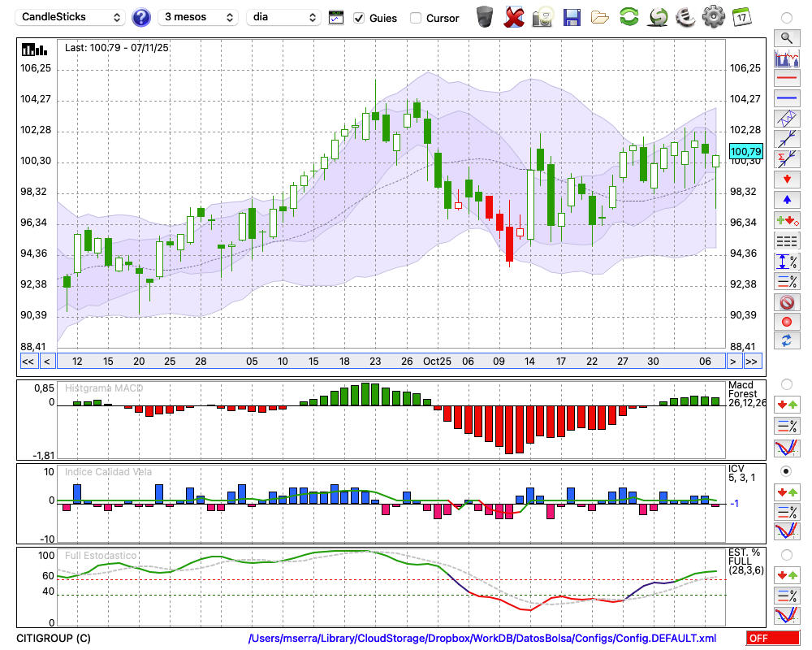Select the EST. % FULL panel radio button
Image resolution: width=812 pixels, height=650 pixels.
click(787, 555)
